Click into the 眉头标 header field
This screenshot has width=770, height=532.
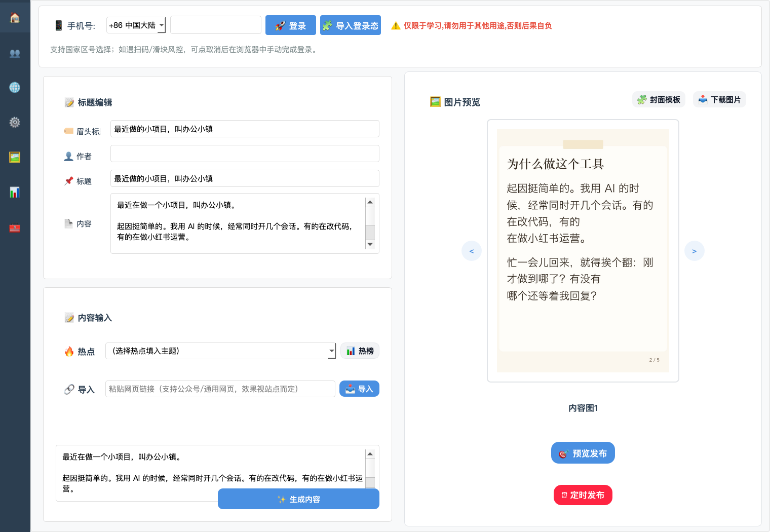point(245,129)
